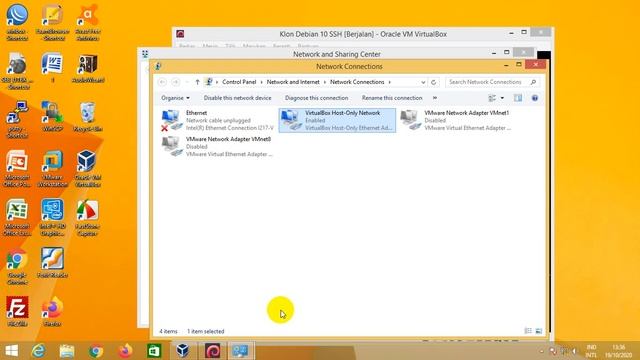This screenshot has width=640, height=360.
Task: Open the Organise dropdown menu
Action: tap(175, 98)
